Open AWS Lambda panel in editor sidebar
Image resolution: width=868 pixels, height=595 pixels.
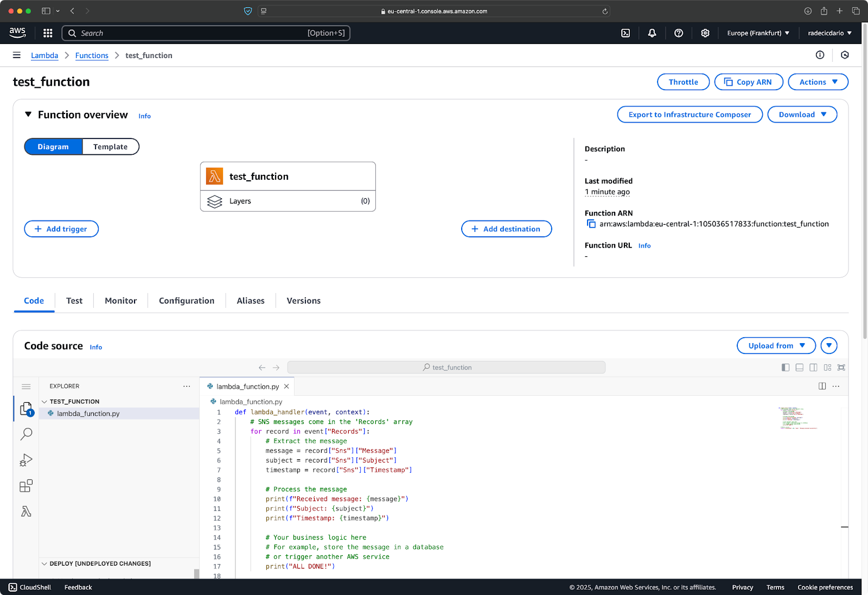[x=26, y=511]
